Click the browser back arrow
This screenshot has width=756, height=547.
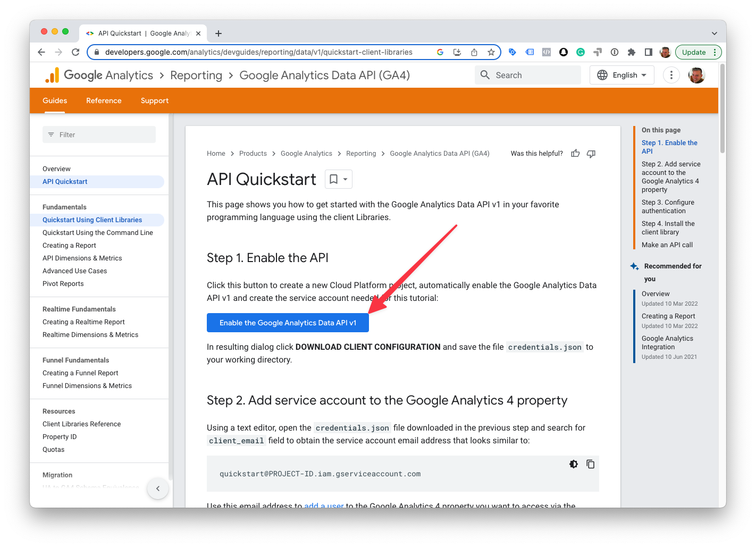(x=41, y=52)
